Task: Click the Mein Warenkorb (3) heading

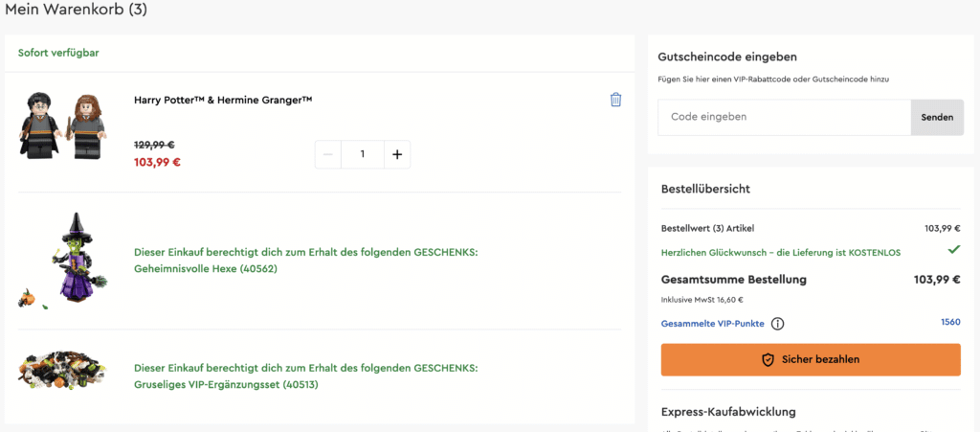Action: pyautogui.click(x=77, y=10)
